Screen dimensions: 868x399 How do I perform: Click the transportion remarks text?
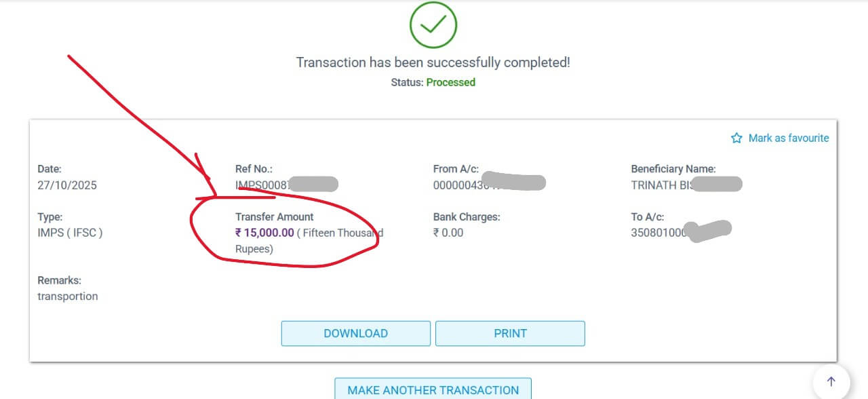point(68,296)
